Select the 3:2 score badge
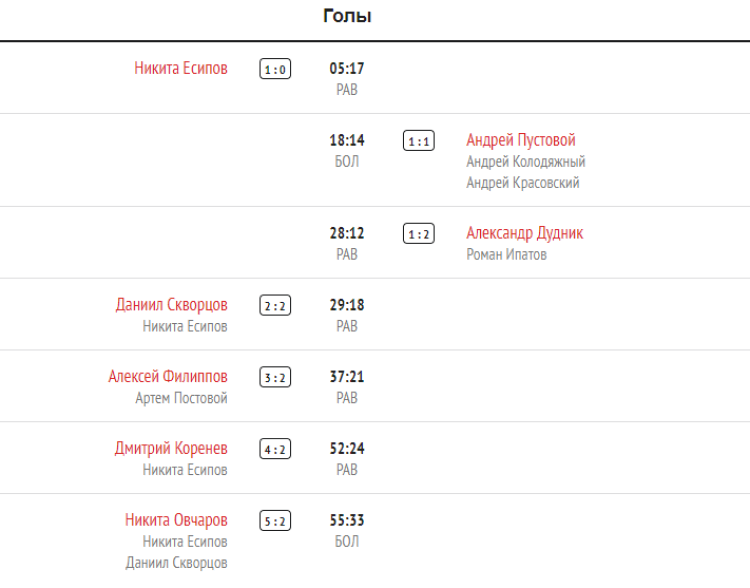This screenshot has width=750, height=588. [275, 378]
